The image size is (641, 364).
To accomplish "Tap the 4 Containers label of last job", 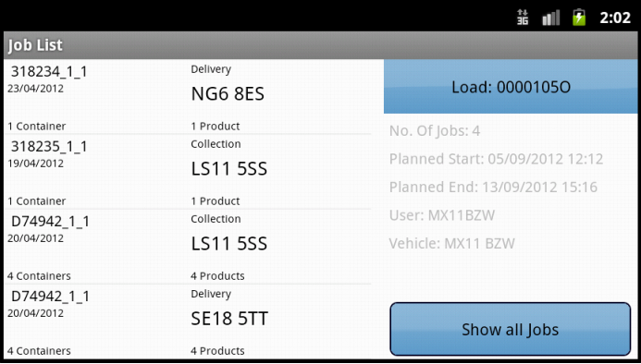I will point(39,350).
